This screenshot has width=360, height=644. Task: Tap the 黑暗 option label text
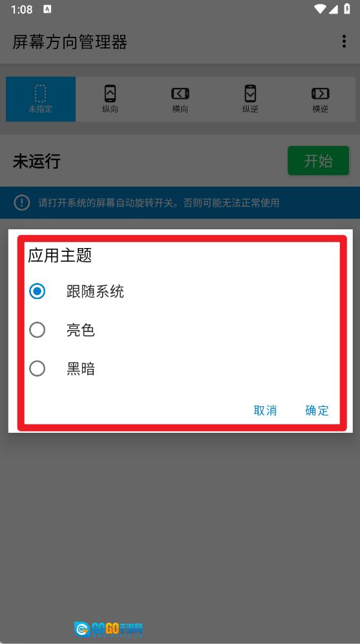click(81, 369)
